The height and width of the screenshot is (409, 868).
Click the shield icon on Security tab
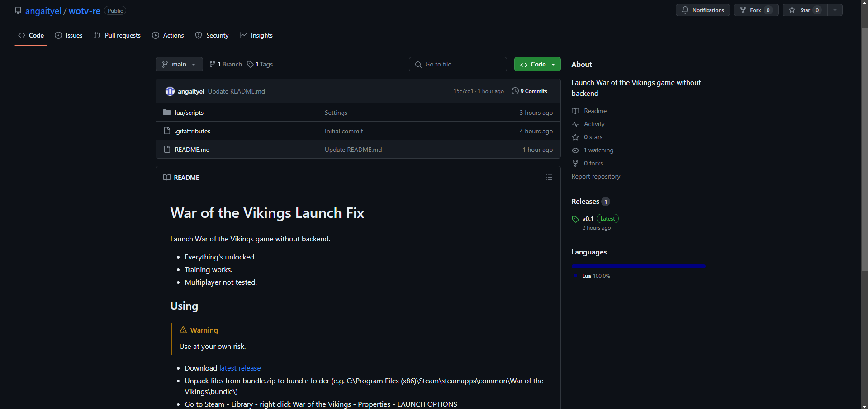pos(199,35)
